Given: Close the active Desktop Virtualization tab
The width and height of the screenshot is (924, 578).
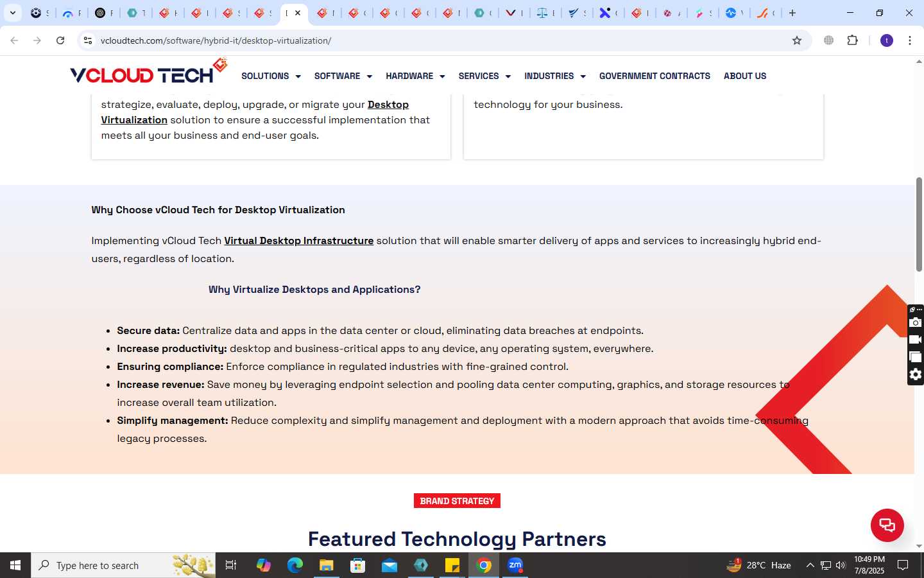Looking at the screenshot, I should point(298,13).
